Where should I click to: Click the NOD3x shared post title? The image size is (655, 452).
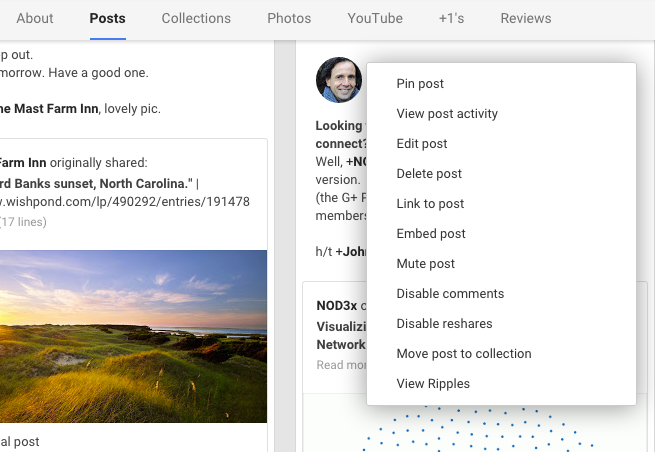tap(337, 306)
